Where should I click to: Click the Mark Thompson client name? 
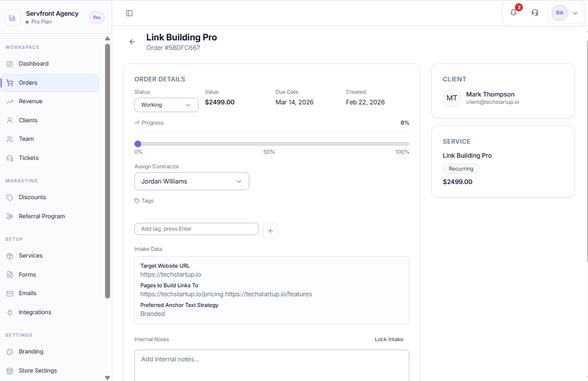point(490,94)
